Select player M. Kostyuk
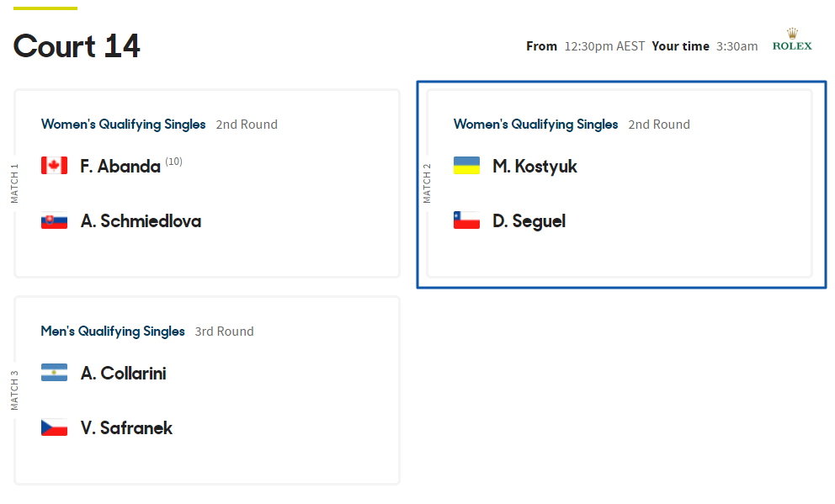Image resolution: width=835 pixels, height=504 pixels. pyautogui.click(x=535, y=167)
